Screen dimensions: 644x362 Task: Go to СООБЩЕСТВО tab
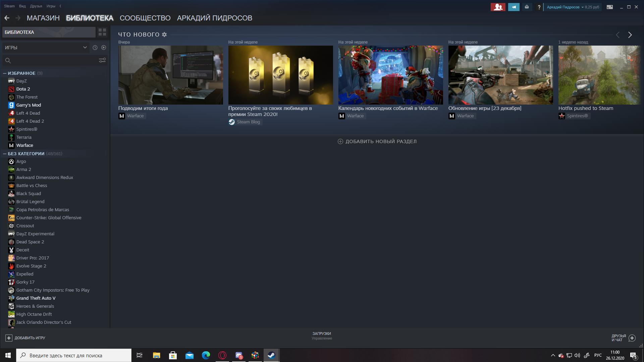pyautogui.click(x=145, y=18)
